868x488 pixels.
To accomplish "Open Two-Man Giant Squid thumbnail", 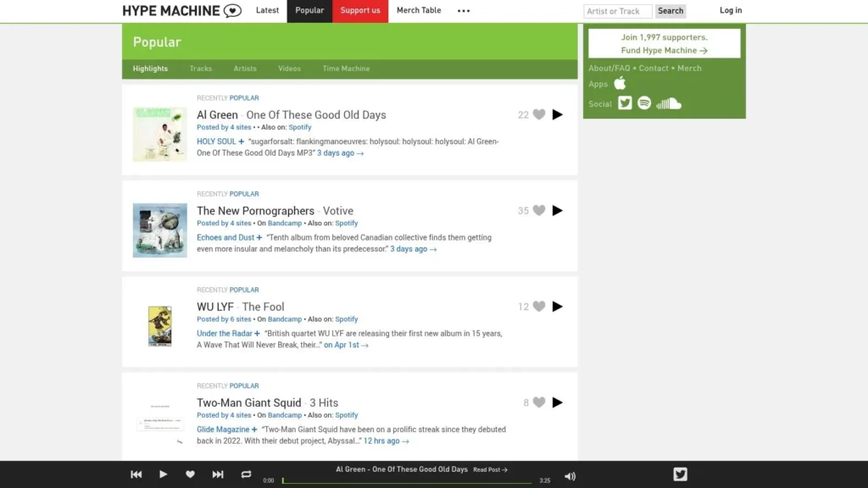I will [159, 424].
